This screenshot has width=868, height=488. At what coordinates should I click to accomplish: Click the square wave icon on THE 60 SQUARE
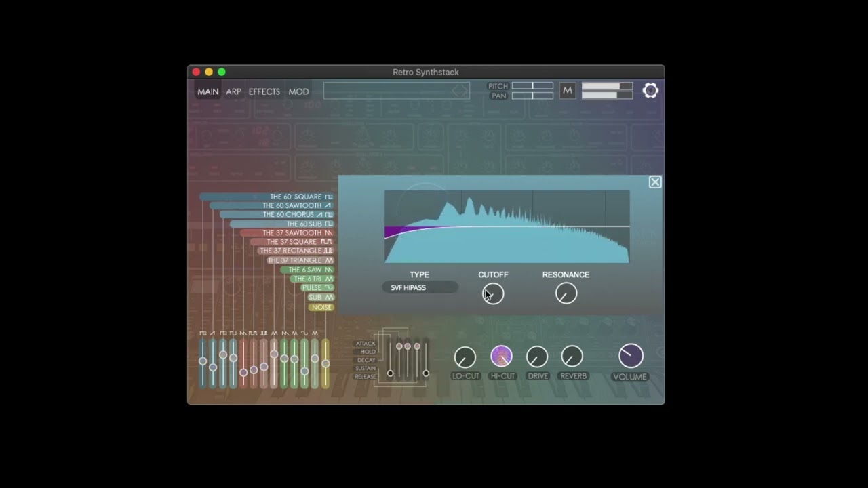pyautogui.click(x=329, y=197)
